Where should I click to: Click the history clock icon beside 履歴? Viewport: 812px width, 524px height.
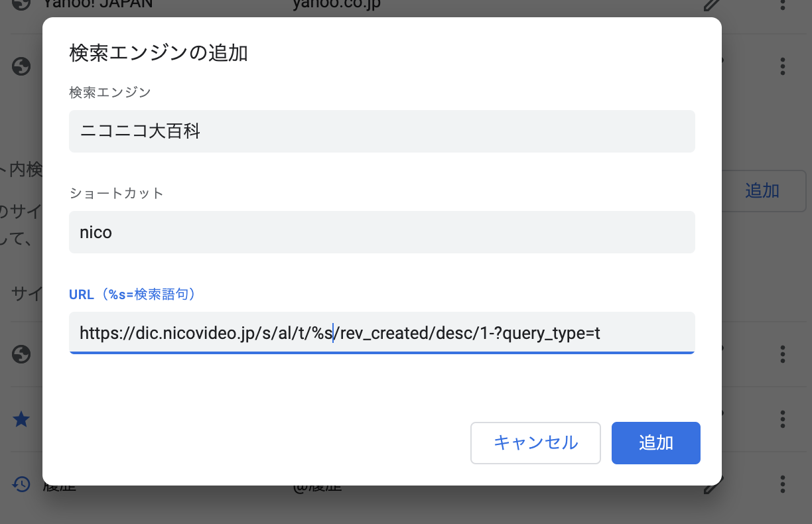tap(21, 485)
